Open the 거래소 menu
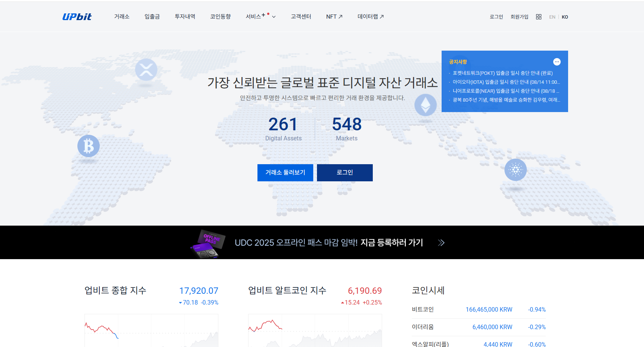The image size is (644, 347). (122, 17)
